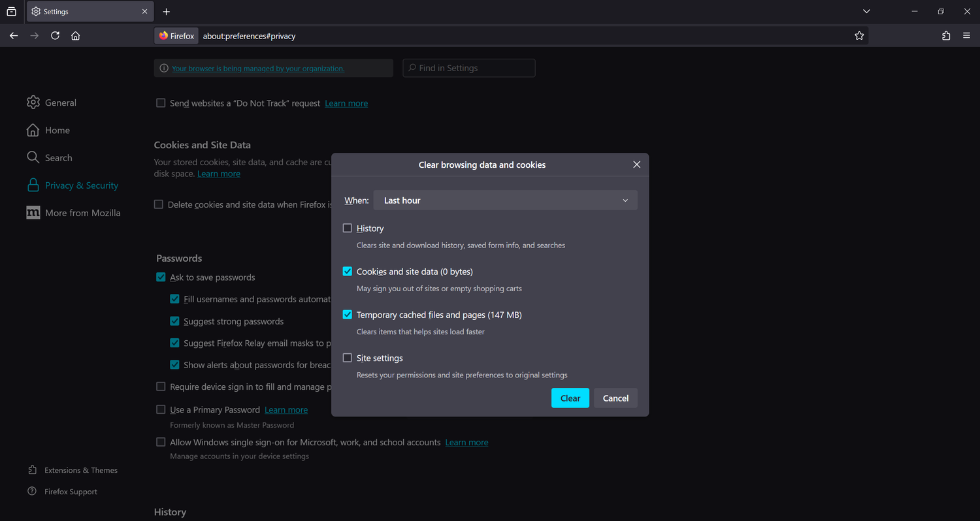Open the extensions icon in the toolbar
980x521 pixels.
[x=945, y=36]
